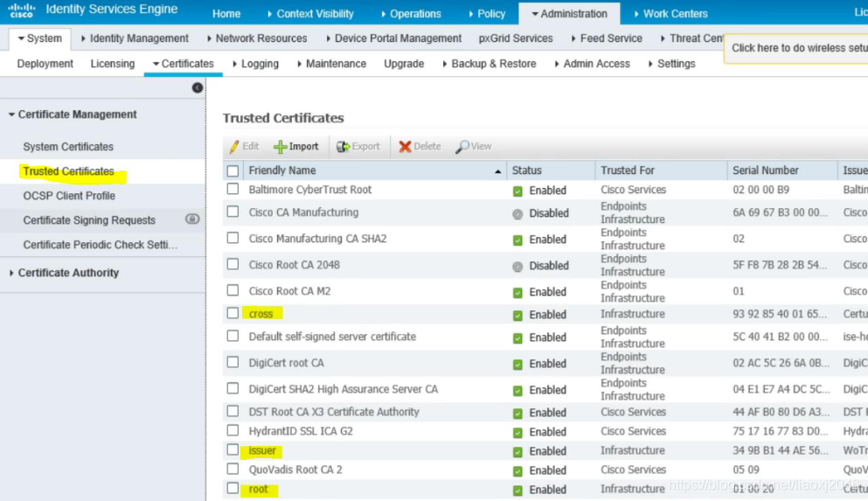Screen dimensions: 868x501
Task: Open Certificate Signing Requests link
Action: [x=89, y=219]
